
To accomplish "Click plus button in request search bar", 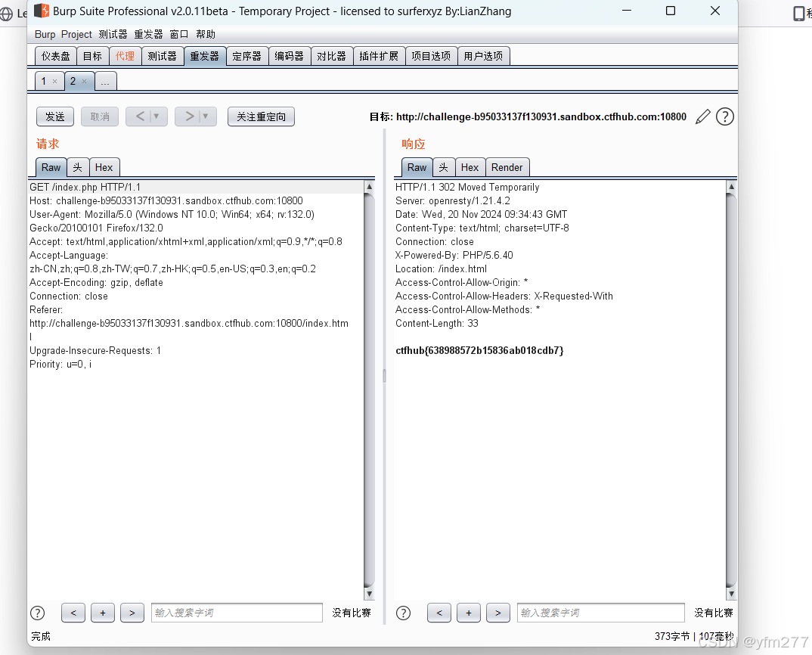I will (103, 613).
